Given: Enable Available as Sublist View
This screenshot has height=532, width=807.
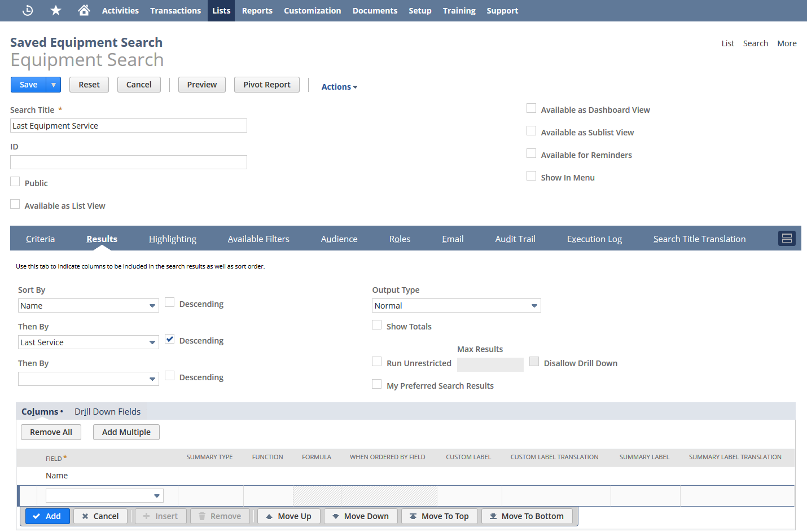Looking at the screenshot, I should [x=531, y=131].
